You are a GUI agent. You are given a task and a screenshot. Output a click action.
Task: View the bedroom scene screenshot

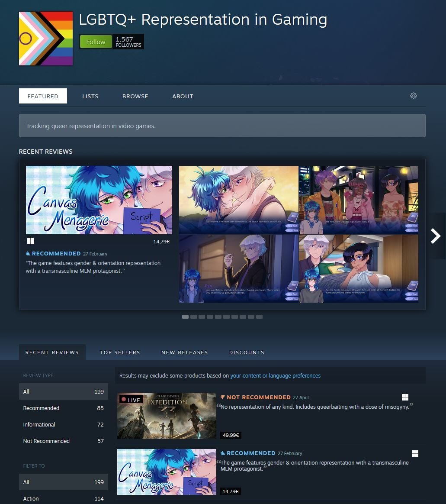[x=359, y=268]
